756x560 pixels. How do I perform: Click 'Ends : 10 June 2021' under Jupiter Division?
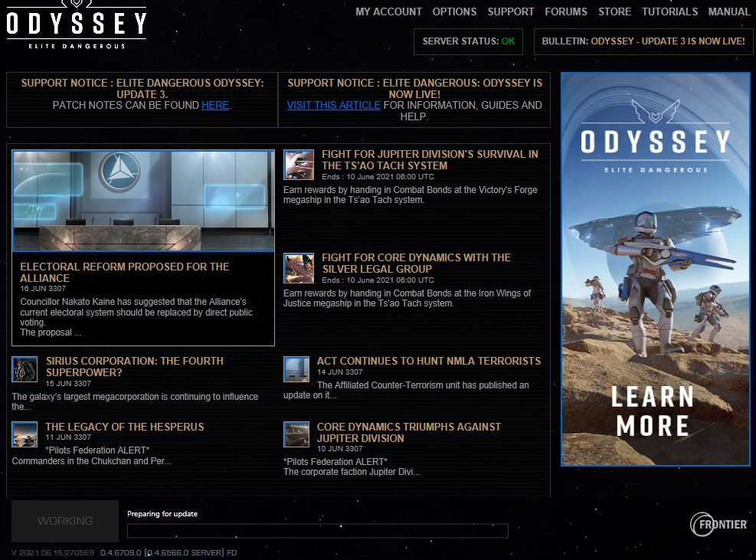click(378, 176)
